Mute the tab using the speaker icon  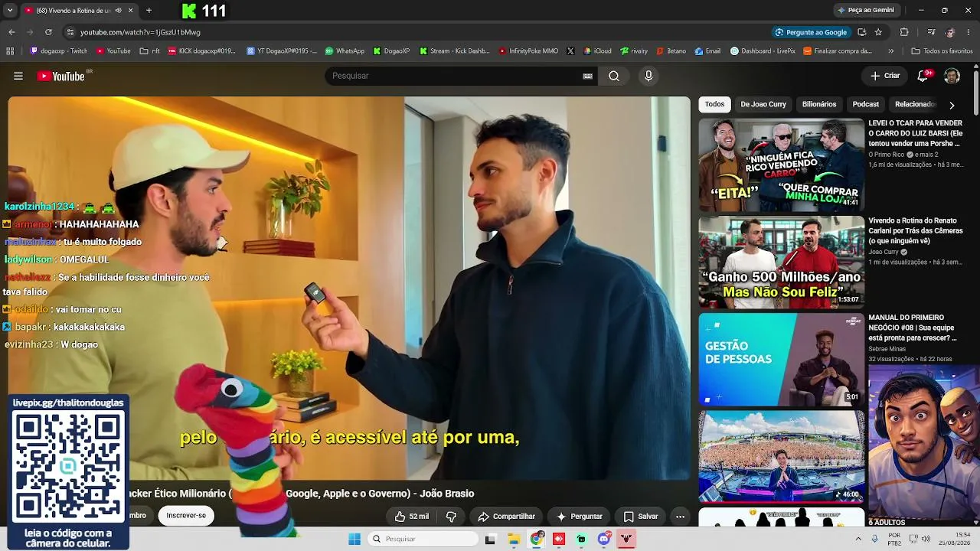118,11
